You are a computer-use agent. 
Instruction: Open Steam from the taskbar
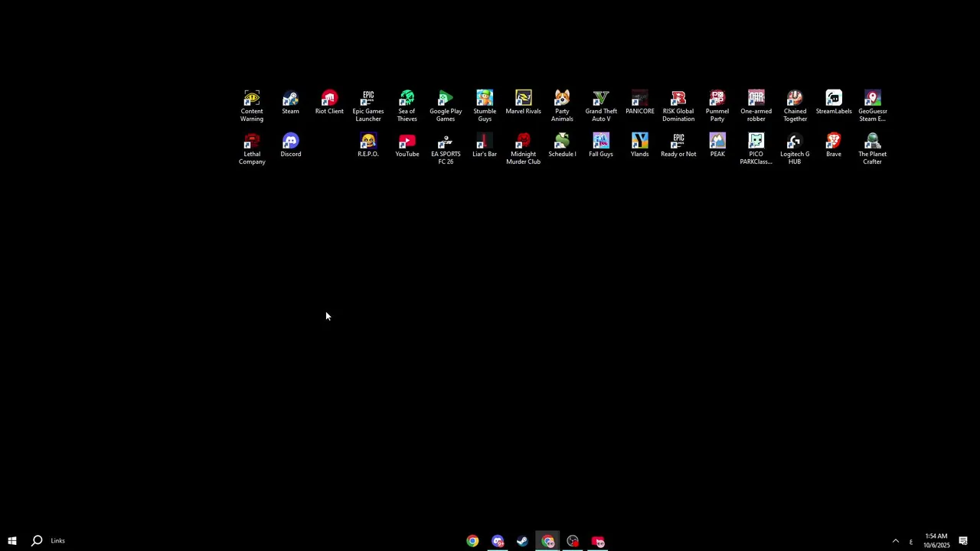coord(522,541)
